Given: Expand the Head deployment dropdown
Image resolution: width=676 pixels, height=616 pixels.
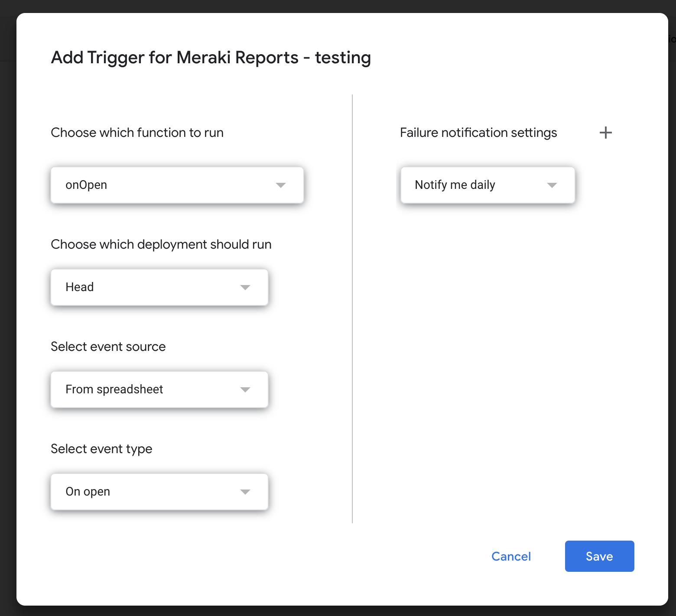Looking at the screenshot, I should [x=159, y=287].
